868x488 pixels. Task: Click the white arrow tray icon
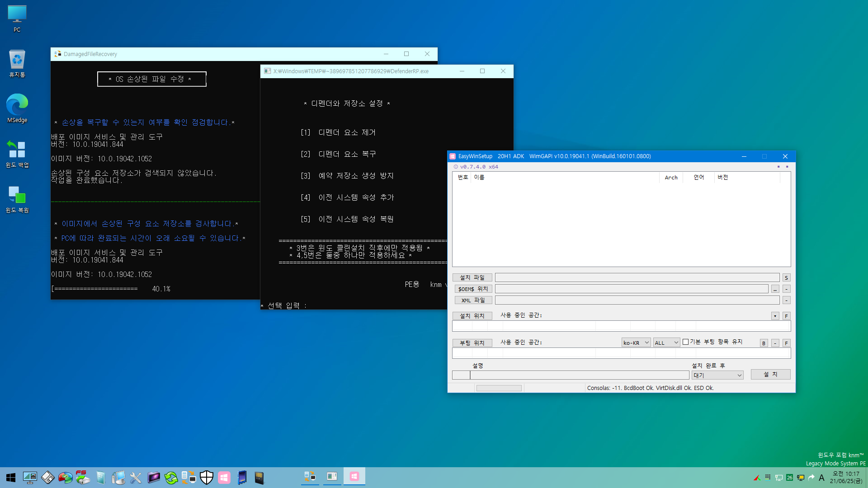coord(811,478)
